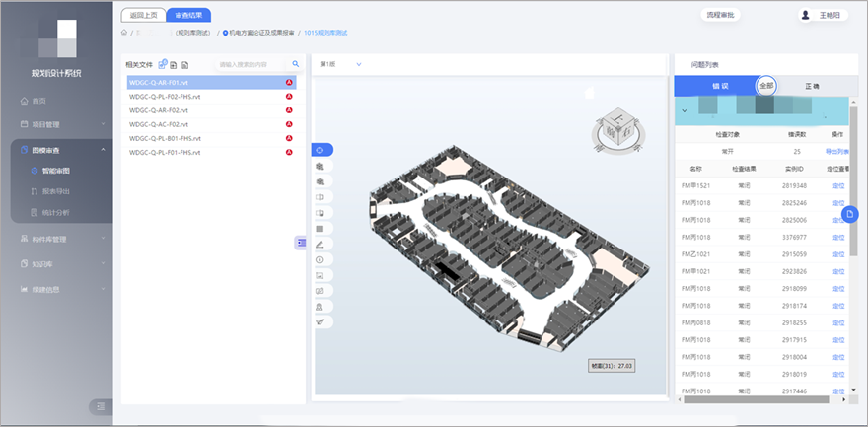Viewport: 868px width, 427px height.
Task: Click the FM甲1521 name cell
Action: (695, 185)
